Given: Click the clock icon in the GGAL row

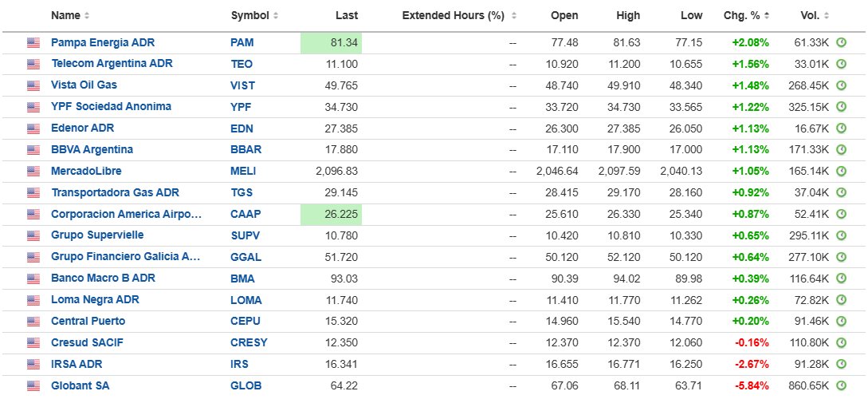Looking at the screenshot, I should 841,257.
